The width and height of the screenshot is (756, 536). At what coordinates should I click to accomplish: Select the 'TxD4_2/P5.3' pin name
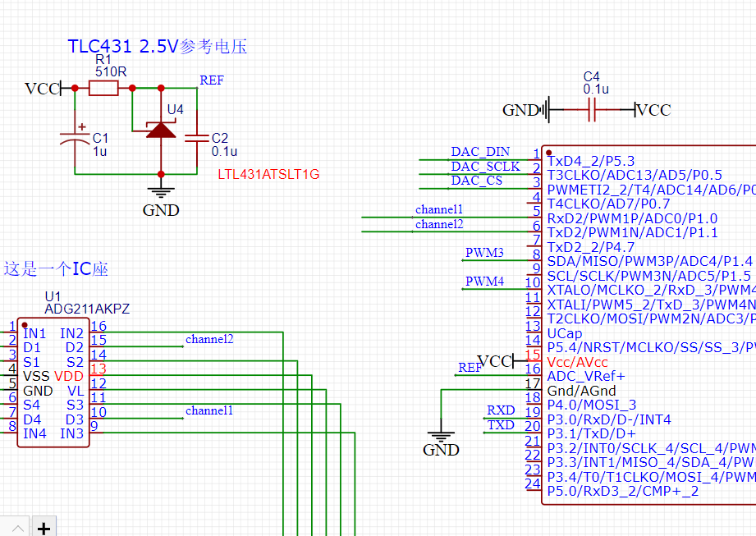pos(591,161)
